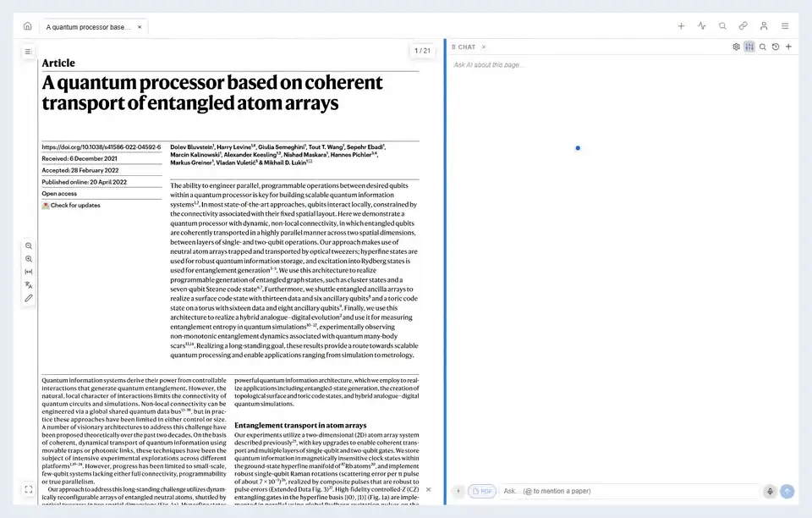Open the user account icon
Viewport: 812px width, 518px height.
(x=764, y=26)
